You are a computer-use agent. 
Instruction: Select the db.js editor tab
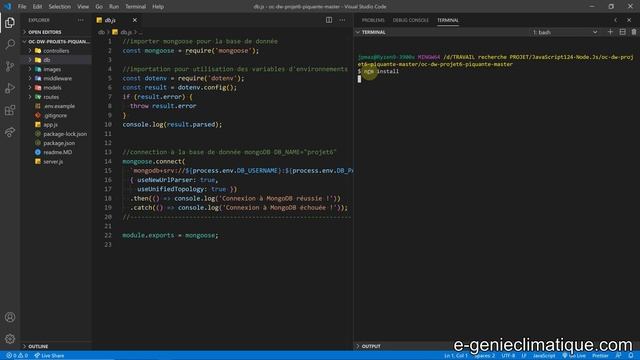[x=110, y=20]
